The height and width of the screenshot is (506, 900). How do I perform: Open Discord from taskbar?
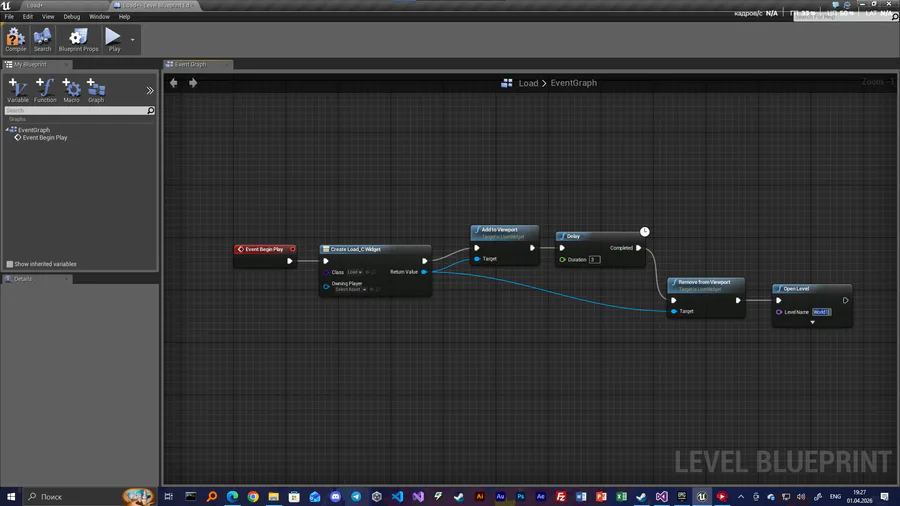tap(336, 496)
